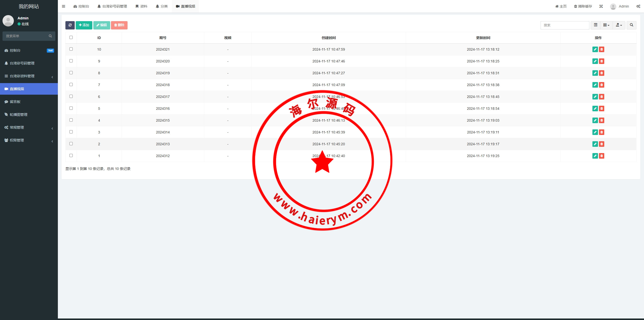
Task: Select the 直播视频 tab in top bar
Action: pyautogui.click(x=185, y=6)
